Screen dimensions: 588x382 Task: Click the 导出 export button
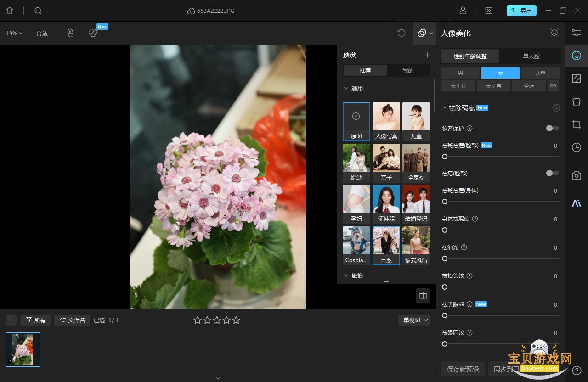coord(521,11)
